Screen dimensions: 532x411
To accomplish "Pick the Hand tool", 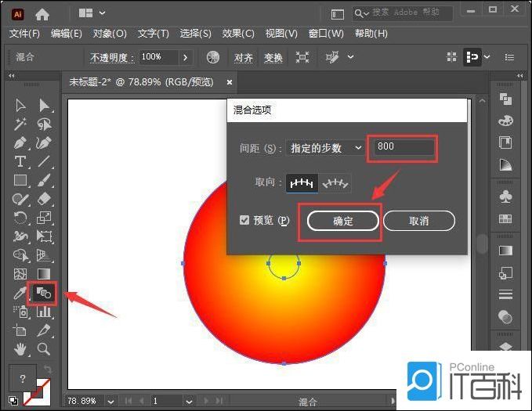I will pyautogui.click(x=20, y=349).
